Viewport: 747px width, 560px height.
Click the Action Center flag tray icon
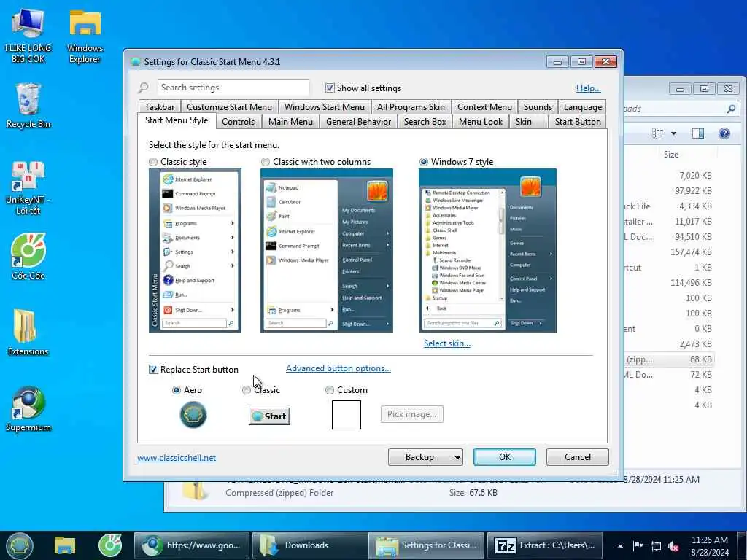[638, 545]
